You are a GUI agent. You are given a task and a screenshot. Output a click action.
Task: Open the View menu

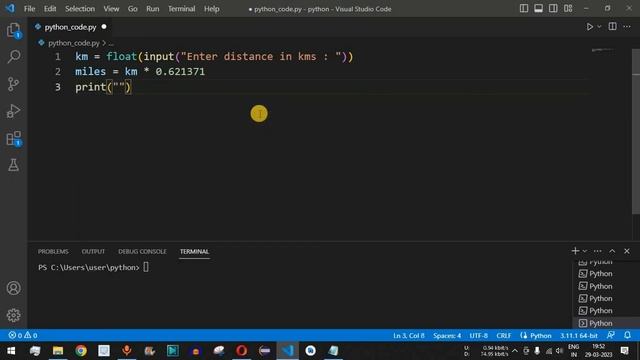111,9
